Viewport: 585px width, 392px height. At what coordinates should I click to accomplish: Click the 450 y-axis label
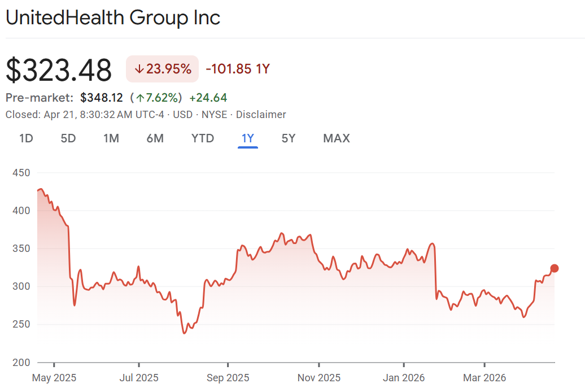tap(20, 173)
